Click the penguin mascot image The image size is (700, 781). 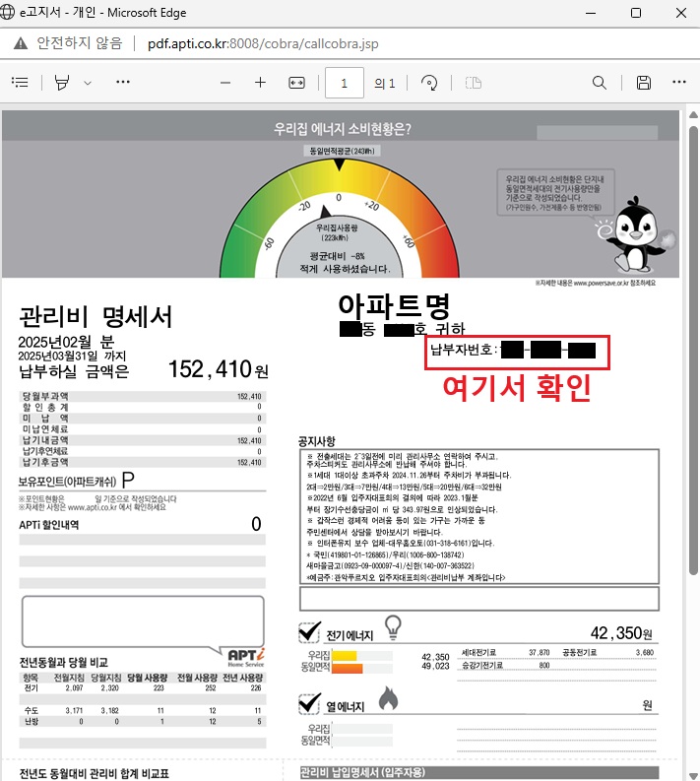(635, 234)
